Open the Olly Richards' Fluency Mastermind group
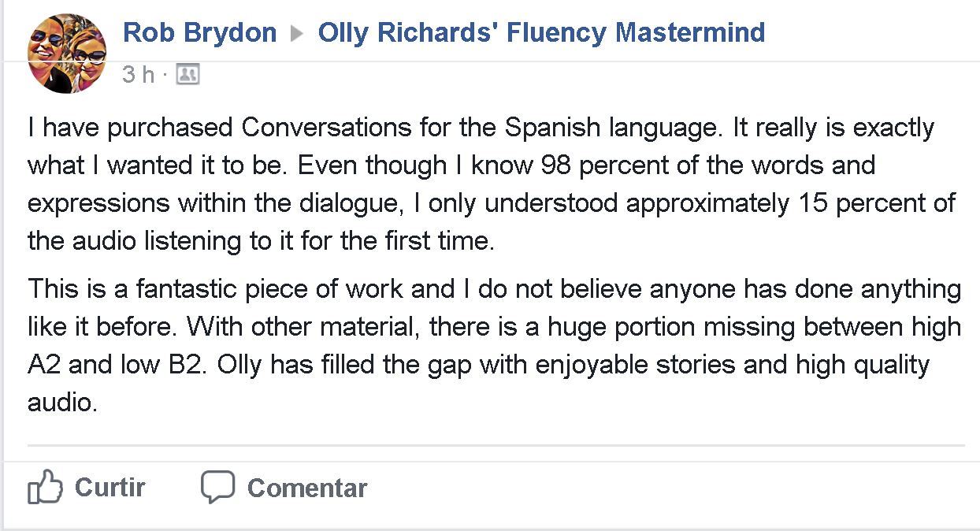The width and height of the screenshot is (980, 531). (540, 32)
